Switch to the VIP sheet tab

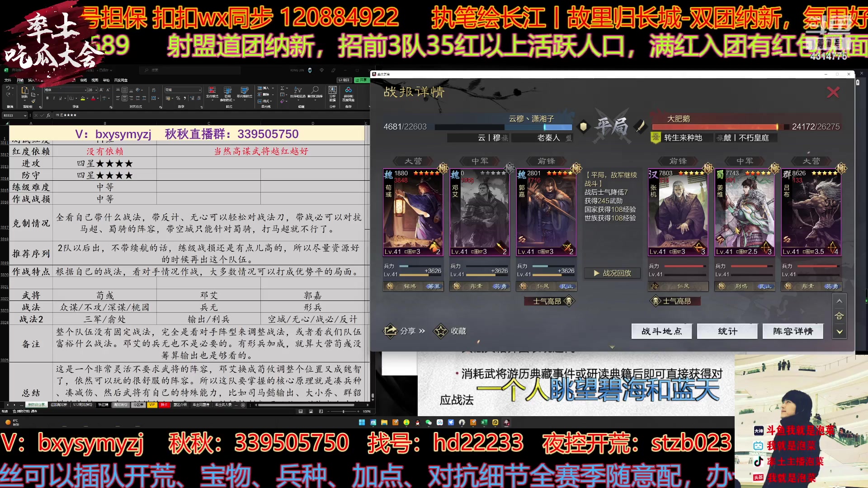[x=152, y=404]
